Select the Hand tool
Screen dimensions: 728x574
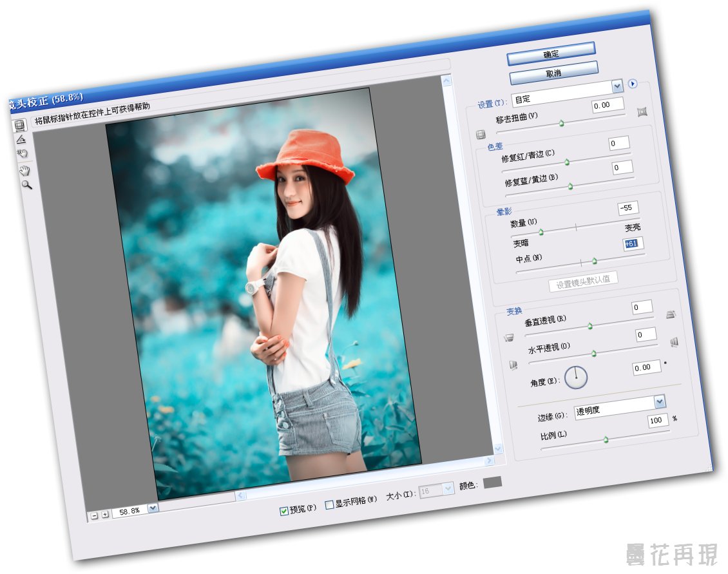click(x=24, y=171)
